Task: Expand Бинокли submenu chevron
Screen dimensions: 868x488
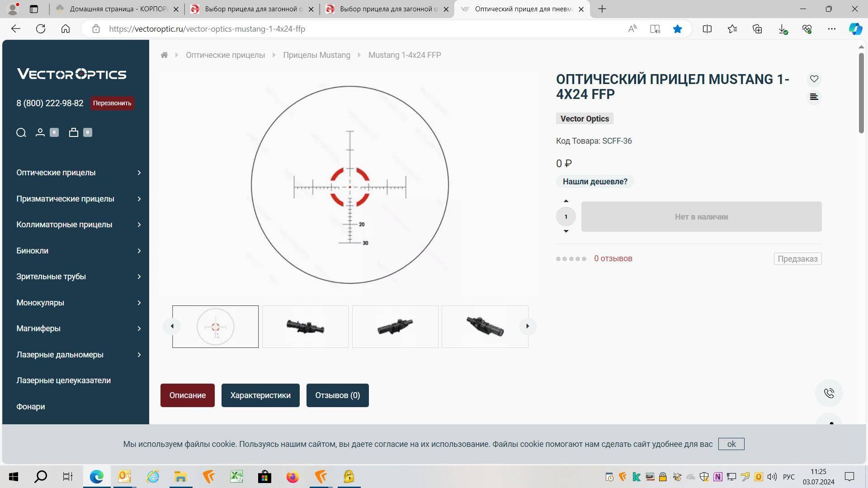Action: [139, 251]
